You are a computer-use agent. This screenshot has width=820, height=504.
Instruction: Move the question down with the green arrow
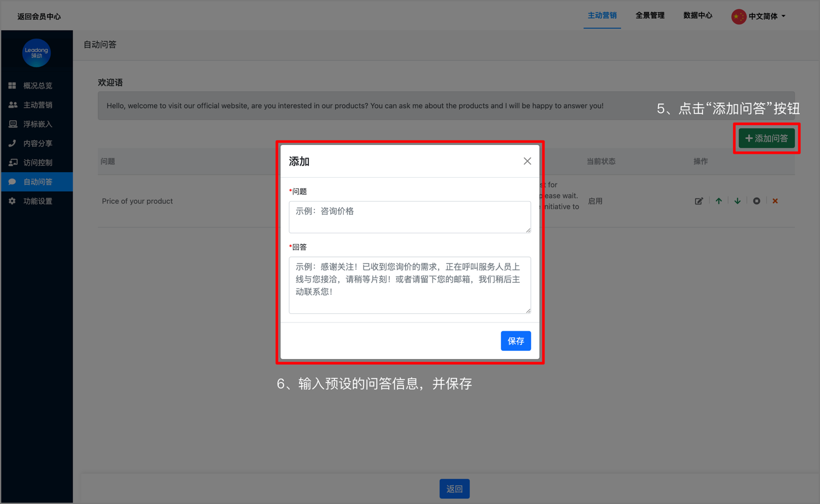click(737, 201)
